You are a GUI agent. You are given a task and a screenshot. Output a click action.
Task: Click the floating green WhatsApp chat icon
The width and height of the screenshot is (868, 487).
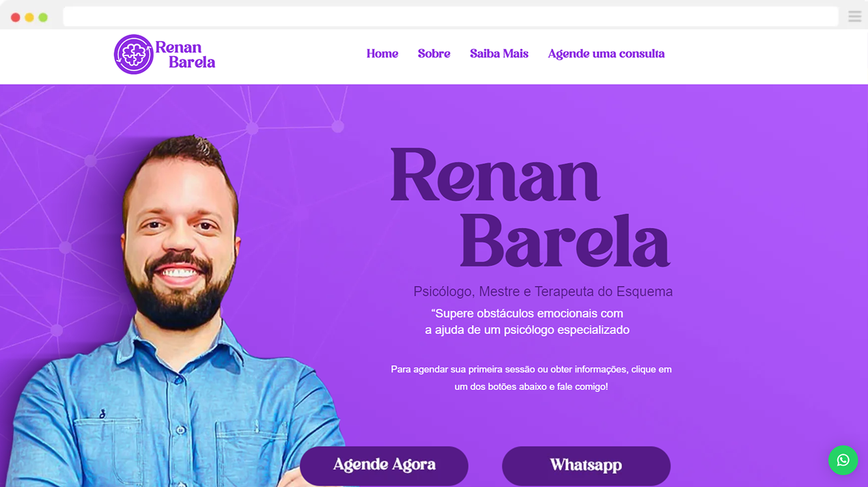pyautogui.click(x=843, y=460)
